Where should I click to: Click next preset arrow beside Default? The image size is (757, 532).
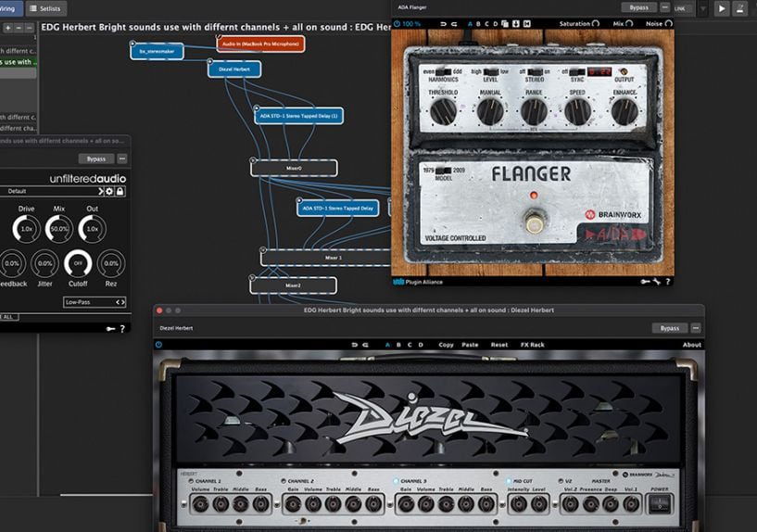pos(101,191)
